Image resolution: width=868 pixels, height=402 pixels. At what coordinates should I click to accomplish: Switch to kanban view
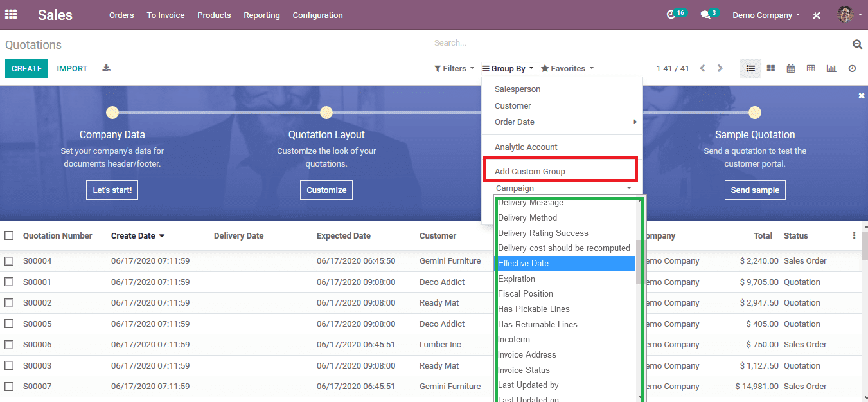tap(770, 68)
